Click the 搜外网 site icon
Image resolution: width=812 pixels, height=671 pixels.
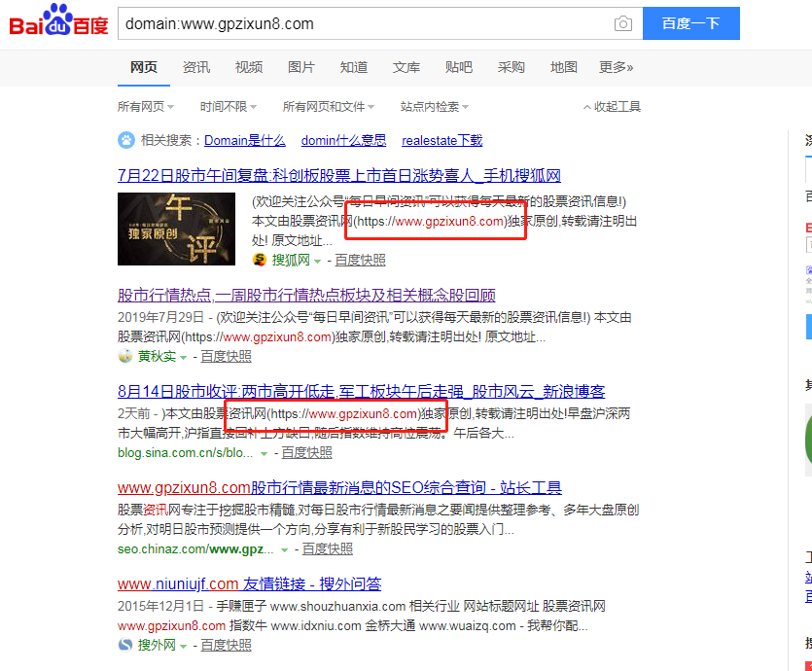125,645
